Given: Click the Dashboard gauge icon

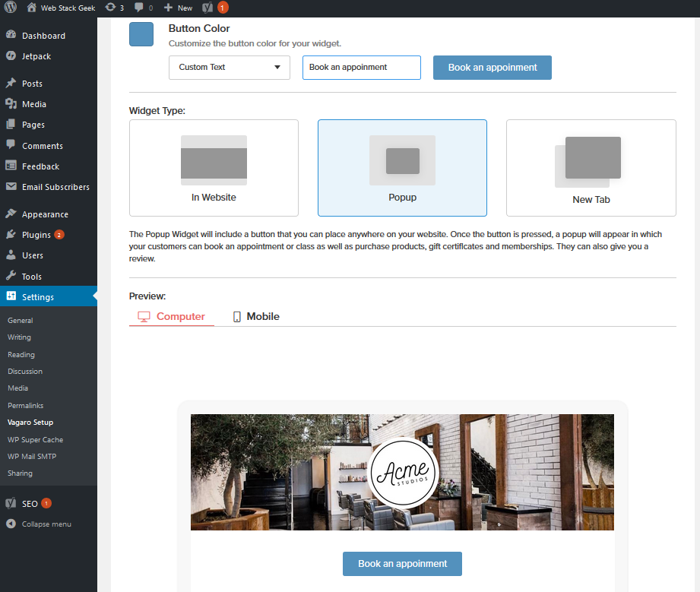Looking at the screenshot, I should point(11,35).
